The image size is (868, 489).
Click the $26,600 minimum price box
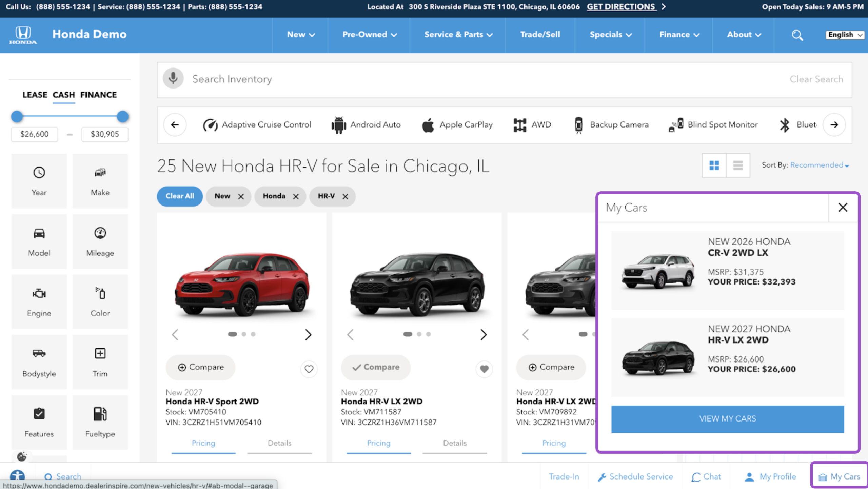tap(35, 134)
